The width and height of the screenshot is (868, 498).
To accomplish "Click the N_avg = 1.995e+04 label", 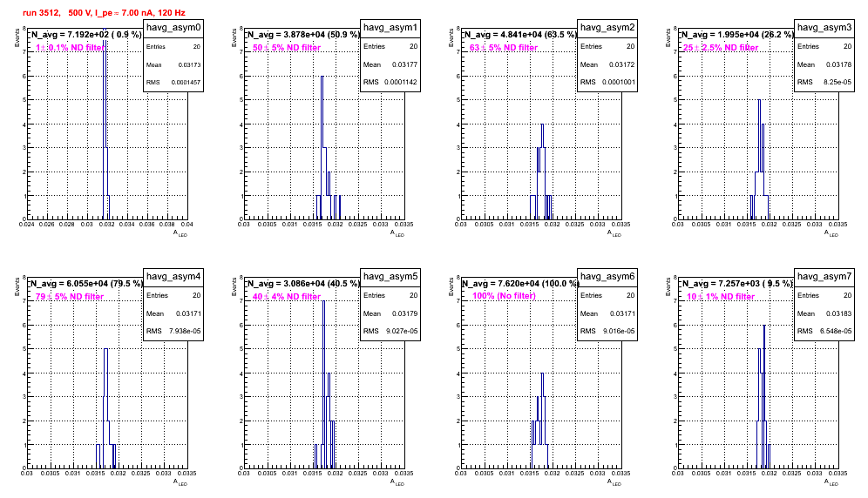I will [x=737, y=35].
